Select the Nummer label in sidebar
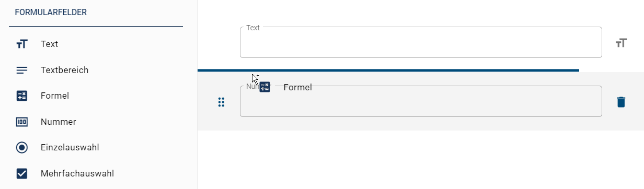Image resolution: width=644 pixels, height=189 pixels. (x=59, y=122)
